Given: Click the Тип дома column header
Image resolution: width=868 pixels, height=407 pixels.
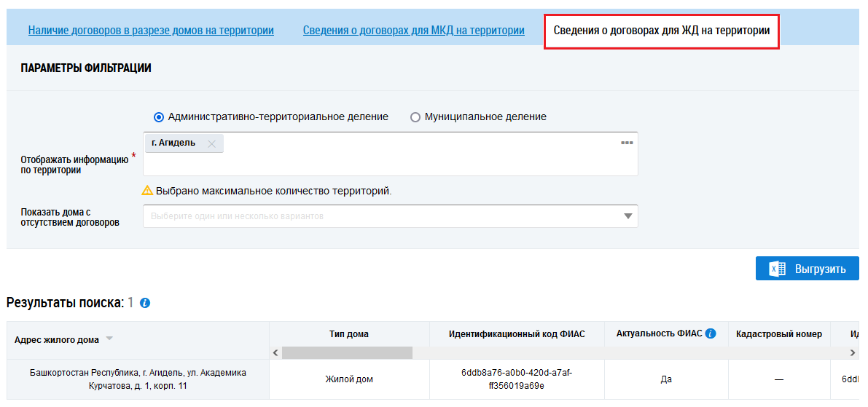Looking at the screenshot, I should (348, 334).
